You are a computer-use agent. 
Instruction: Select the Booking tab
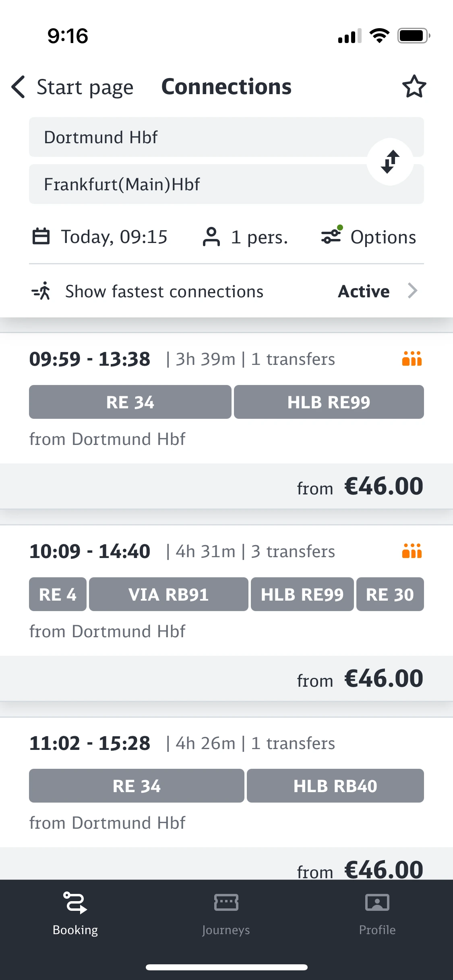coord(75,913)
